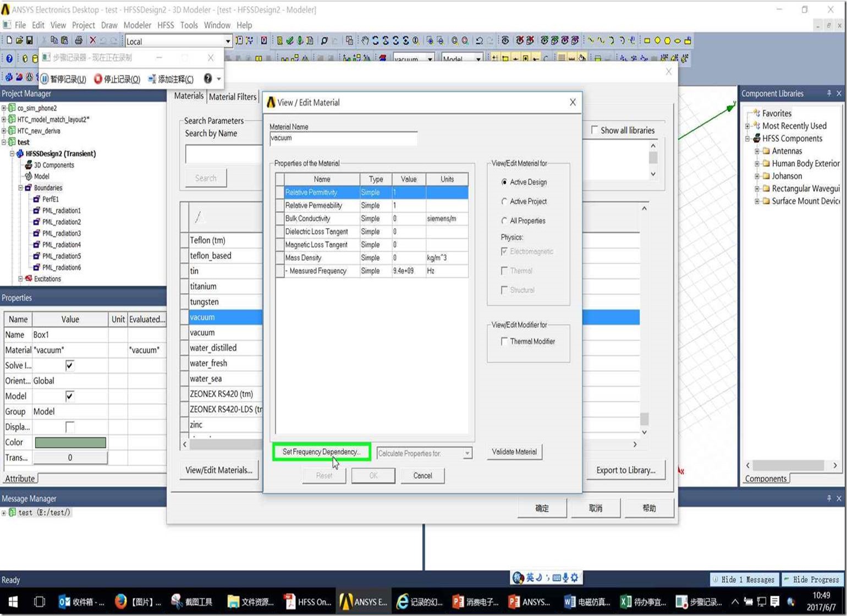Click the Material Name input field
The image size is (847, 616).
point(343,138)
